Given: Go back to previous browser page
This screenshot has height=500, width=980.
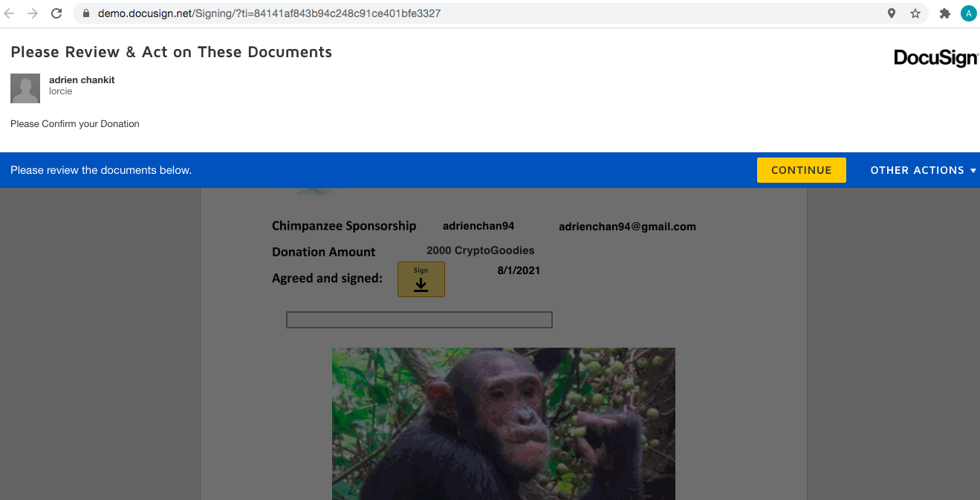Looking at the screenshot, I should [x=10, y=13].
